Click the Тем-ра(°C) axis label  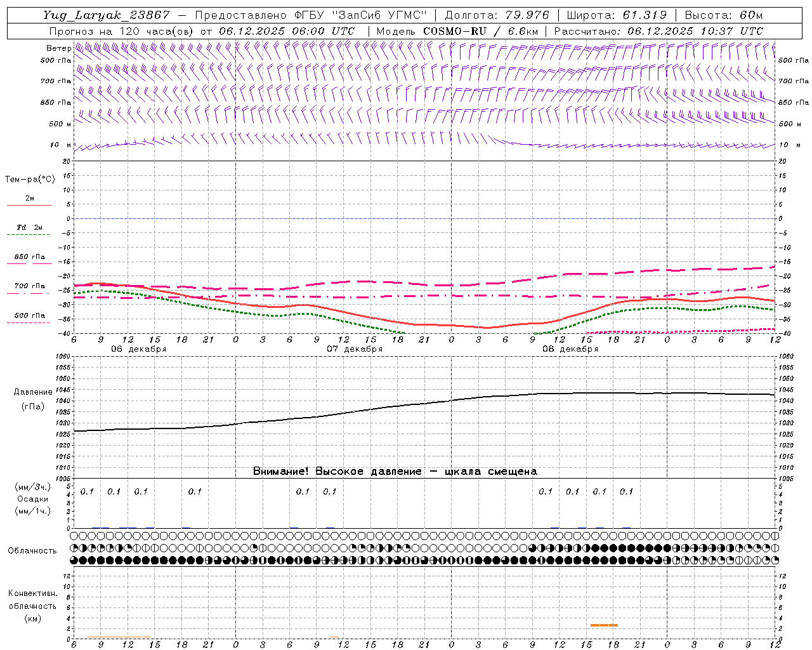tap(30, 180)
